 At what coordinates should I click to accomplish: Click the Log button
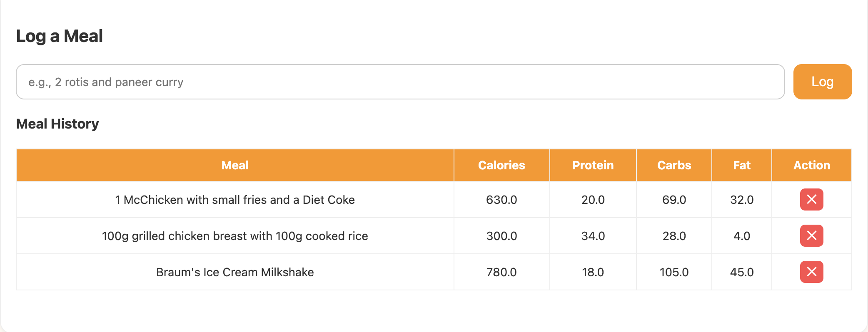[822, 82]
